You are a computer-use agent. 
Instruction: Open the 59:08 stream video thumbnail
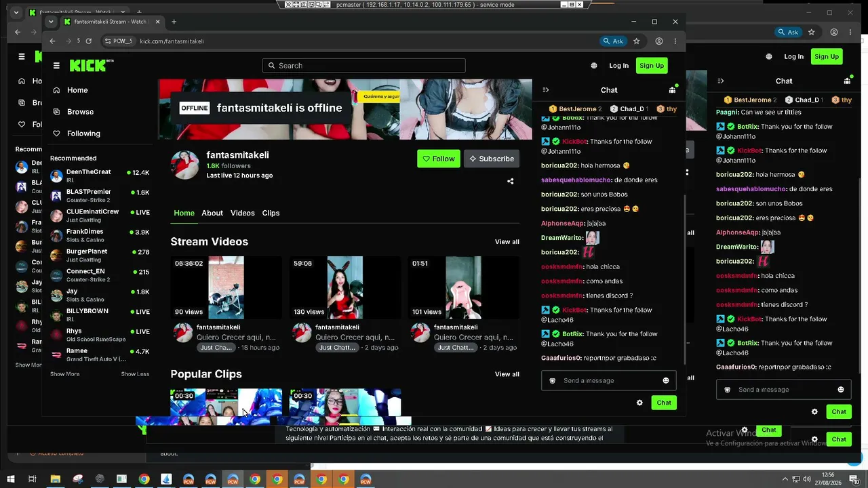(345, 287)
